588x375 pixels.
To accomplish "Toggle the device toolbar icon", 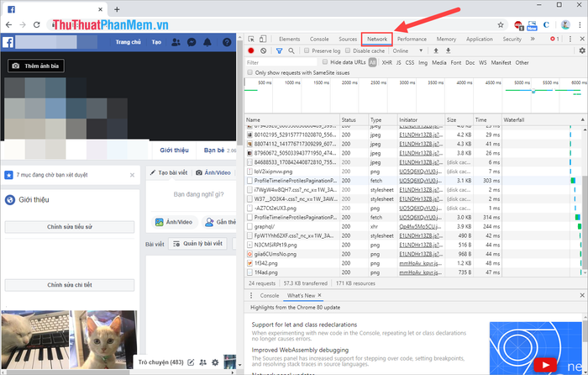I will pyautogui.click(x=263, y=39).
